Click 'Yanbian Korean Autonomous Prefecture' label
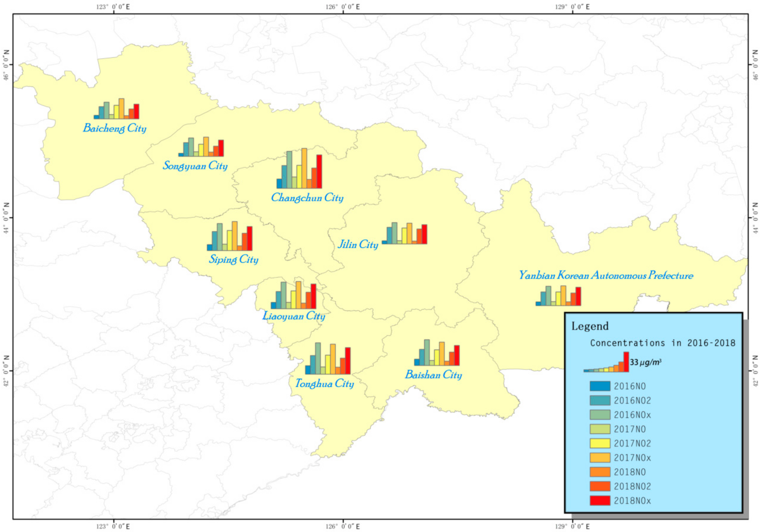 [x=606, y=276]
